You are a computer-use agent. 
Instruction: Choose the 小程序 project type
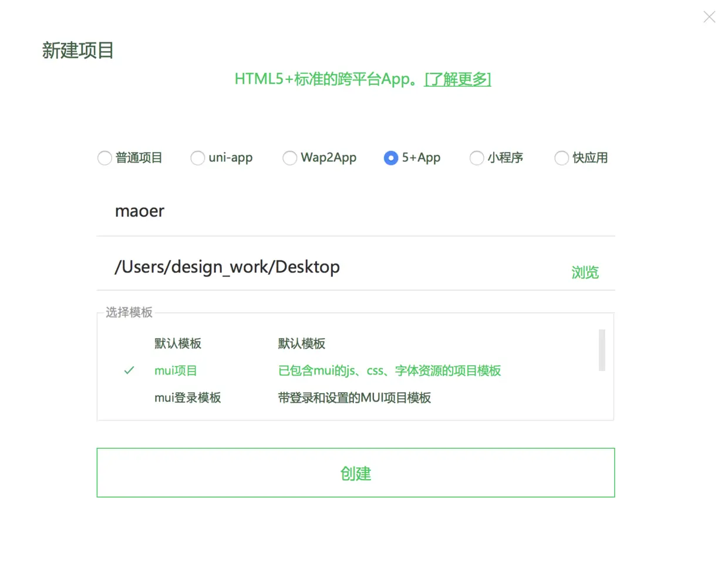coord(477,158)
